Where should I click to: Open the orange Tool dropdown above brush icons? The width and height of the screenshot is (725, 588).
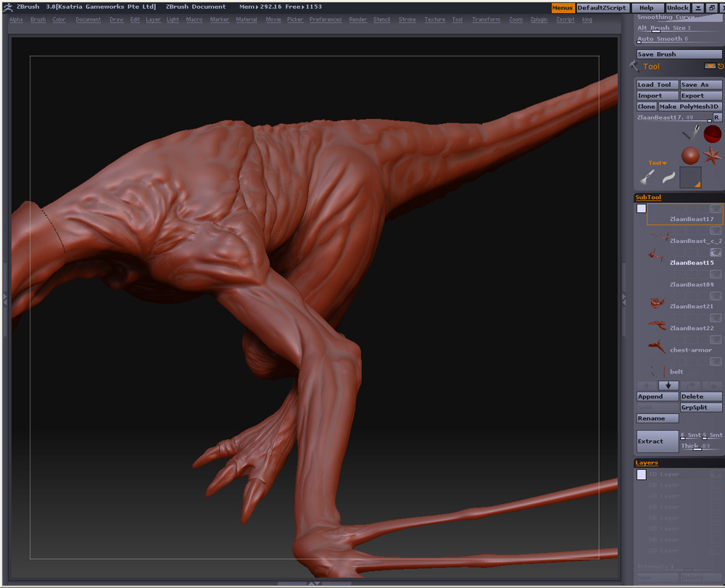pyautogui.click(x=658, y=162)
